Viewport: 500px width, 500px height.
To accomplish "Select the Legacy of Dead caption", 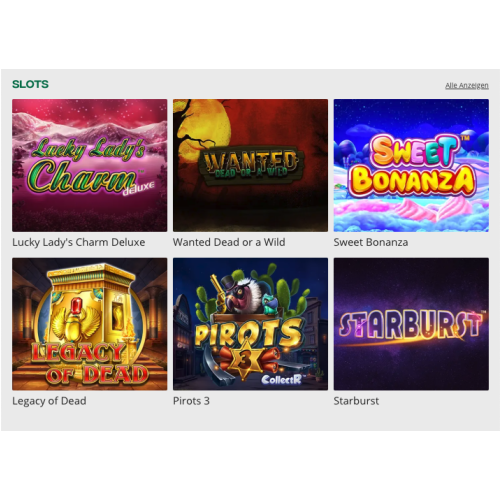I will [49, 401].
